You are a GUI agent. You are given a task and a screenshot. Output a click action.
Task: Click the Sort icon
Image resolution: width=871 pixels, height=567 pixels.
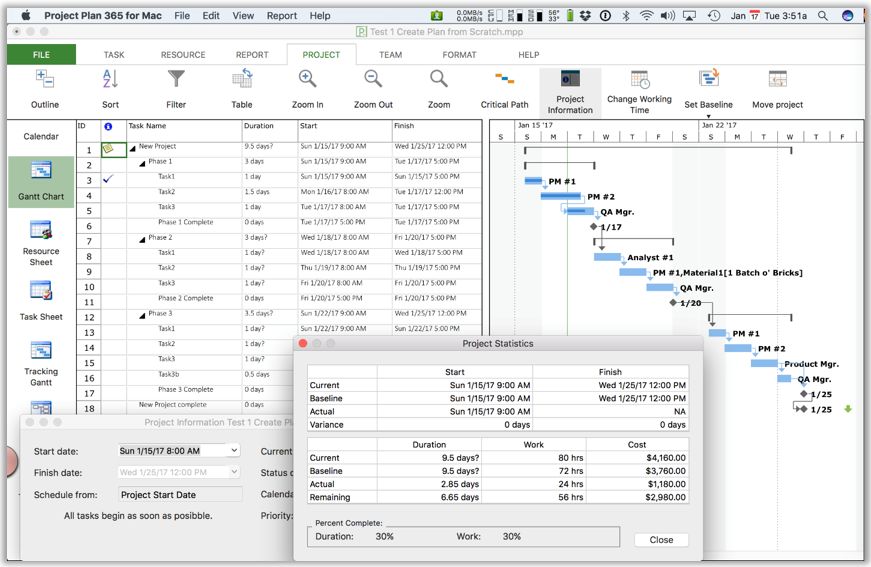pos(110,79)
